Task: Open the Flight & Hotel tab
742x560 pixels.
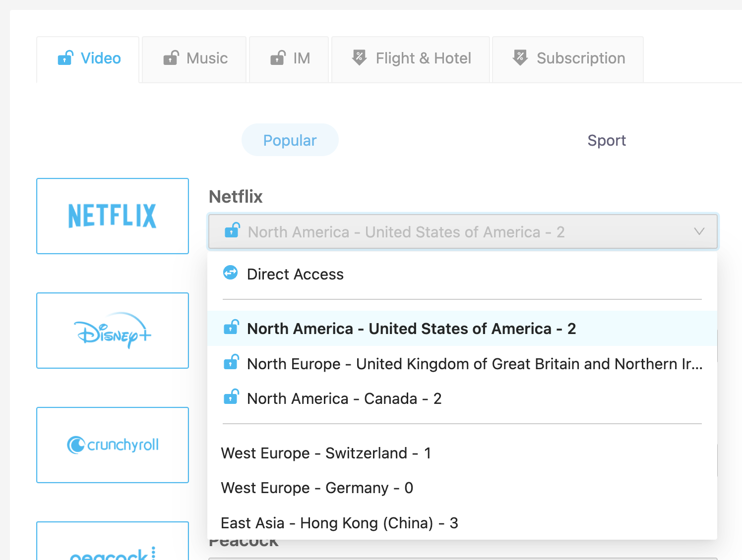Action: click(411, 59)
